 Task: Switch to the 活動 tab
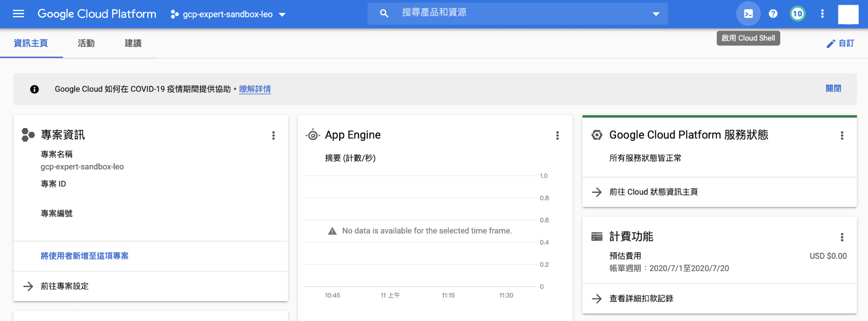[86, 43]
